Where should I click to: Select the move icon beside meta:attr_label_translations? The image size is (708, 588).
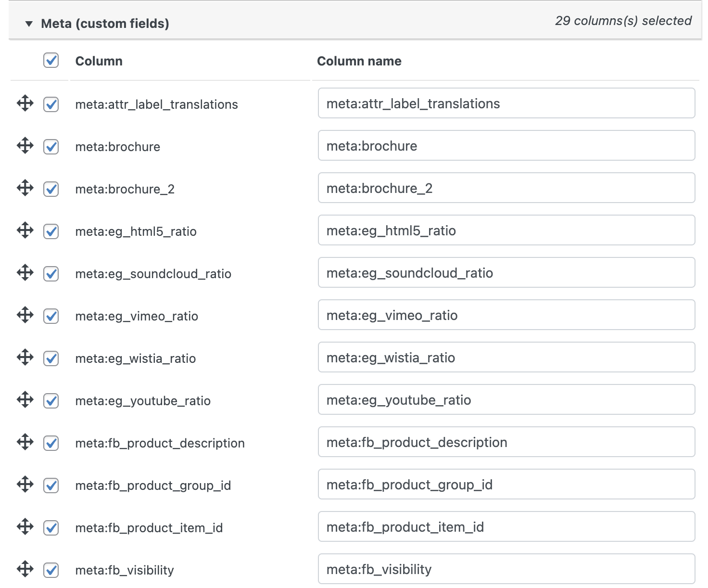pyautogui.click(x=25, y=103)
